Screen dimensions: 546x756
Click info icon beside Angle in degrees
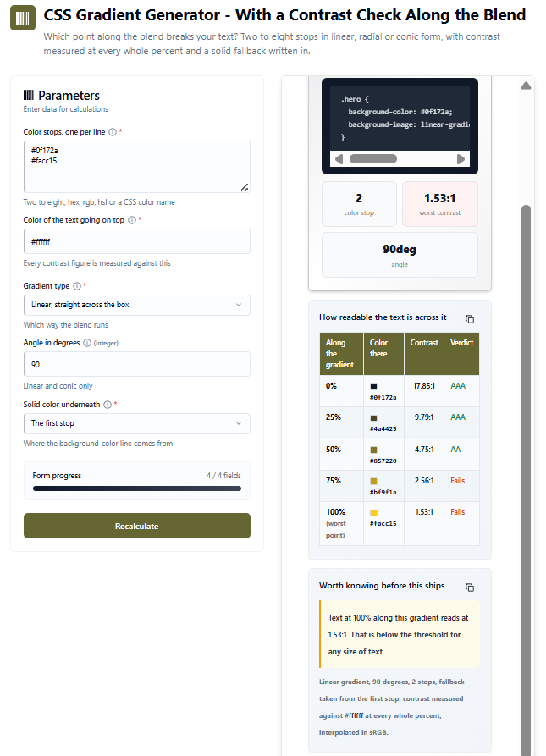[86, 343]
